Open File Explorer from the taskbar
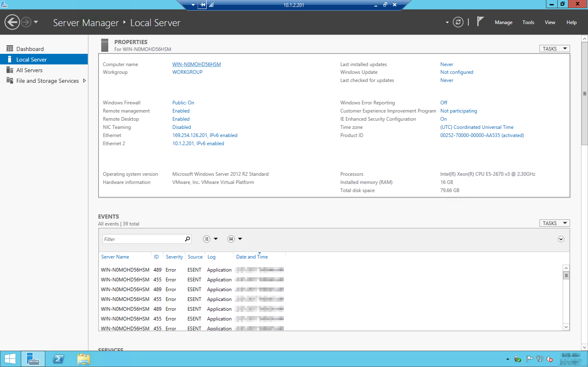The height and width of the screenshot is (367, 588). point(84,359)
